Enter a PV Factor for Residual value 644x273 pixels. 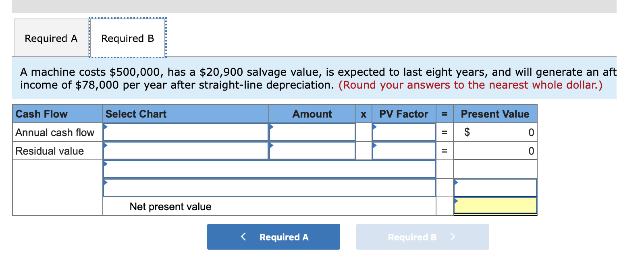coord(403,151)
